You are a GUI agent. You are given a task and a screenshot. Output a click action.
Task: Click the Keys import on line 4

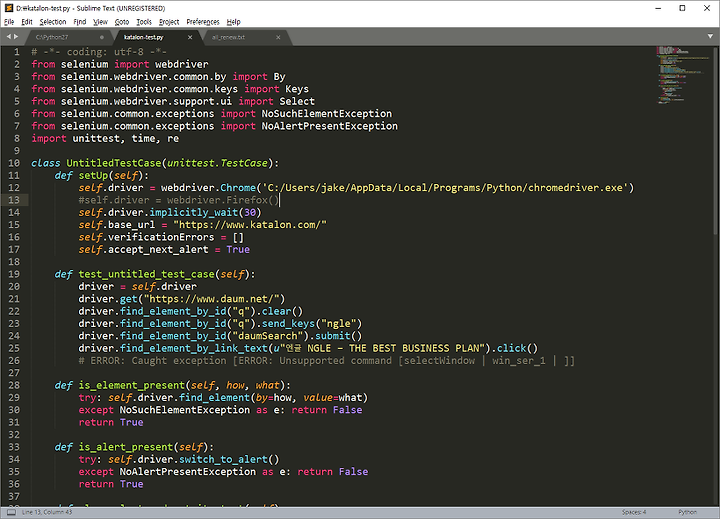297,89
